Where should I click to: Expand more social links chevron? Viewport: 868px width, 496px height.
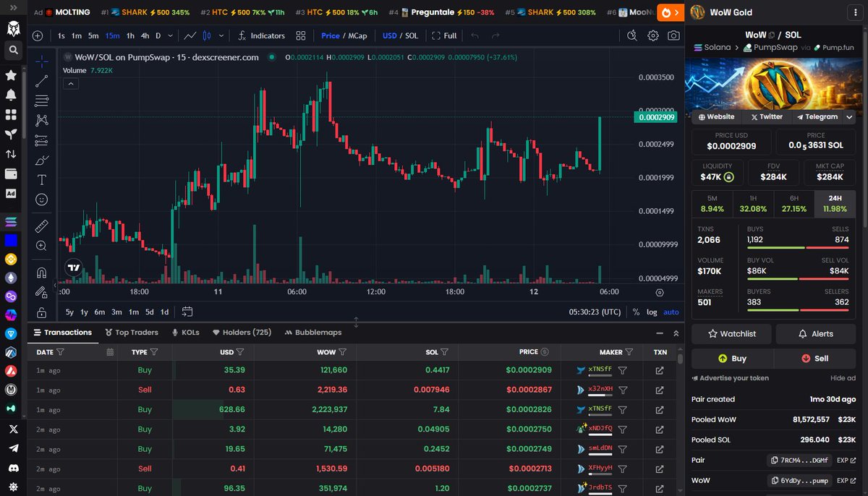849,116
